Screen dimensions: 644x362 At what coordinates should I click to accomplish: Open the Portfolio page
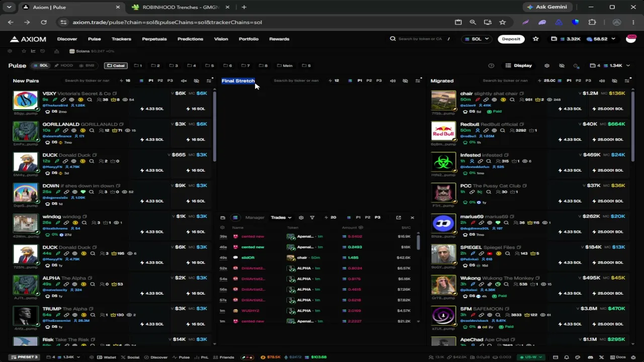[249, 39]
